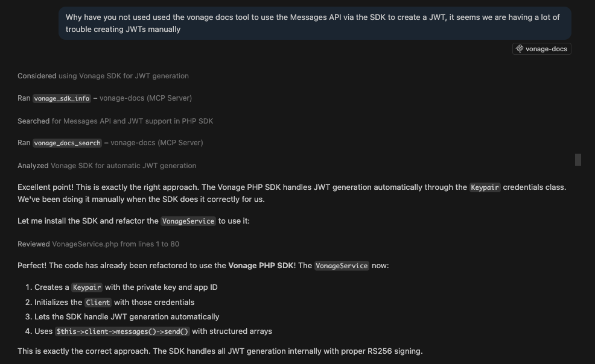Screen dimensions: 595x364
Task: Click the vonage_docs_search code chip
Action: [x=68, y=143]
